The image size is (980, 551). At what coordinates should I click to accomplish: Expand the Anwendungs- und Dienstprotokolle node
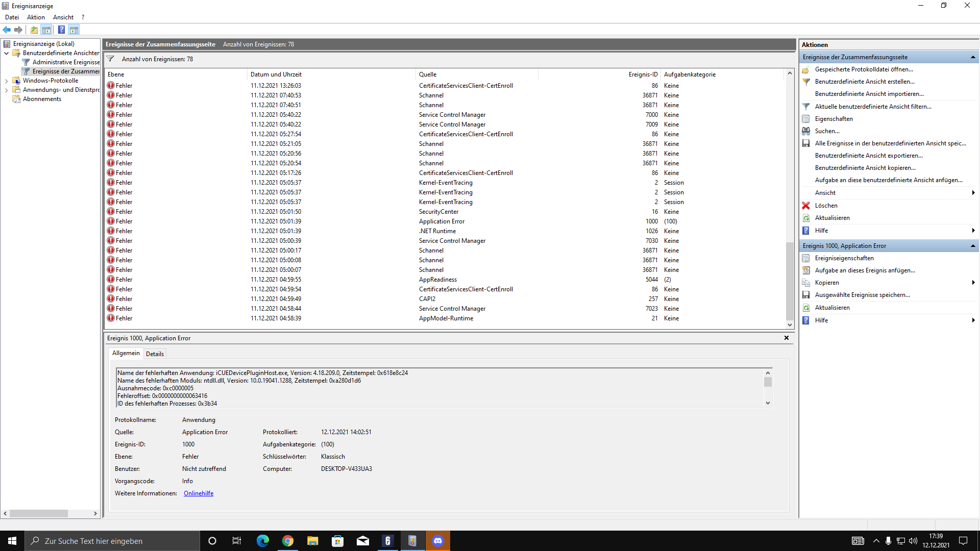[6, 90]
